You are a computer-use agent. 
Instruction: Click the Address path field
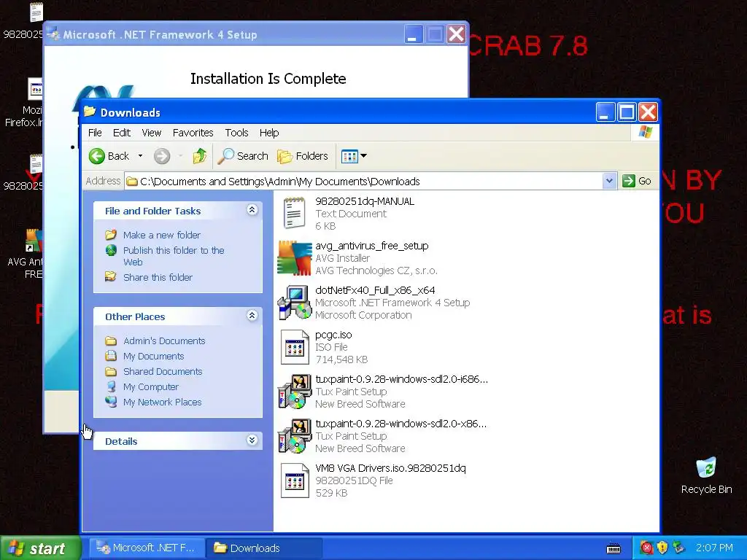364,182
